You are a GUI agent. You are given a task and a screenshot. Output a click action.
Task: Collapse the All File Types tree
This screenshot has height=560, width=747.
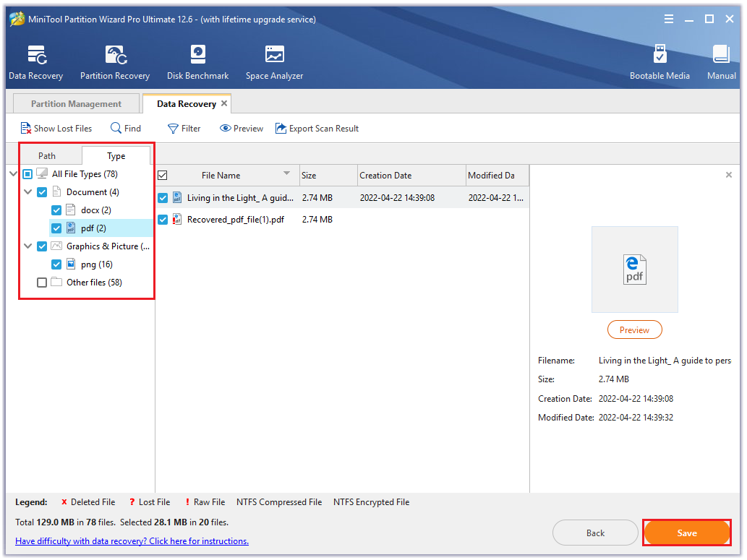point(13,174)
